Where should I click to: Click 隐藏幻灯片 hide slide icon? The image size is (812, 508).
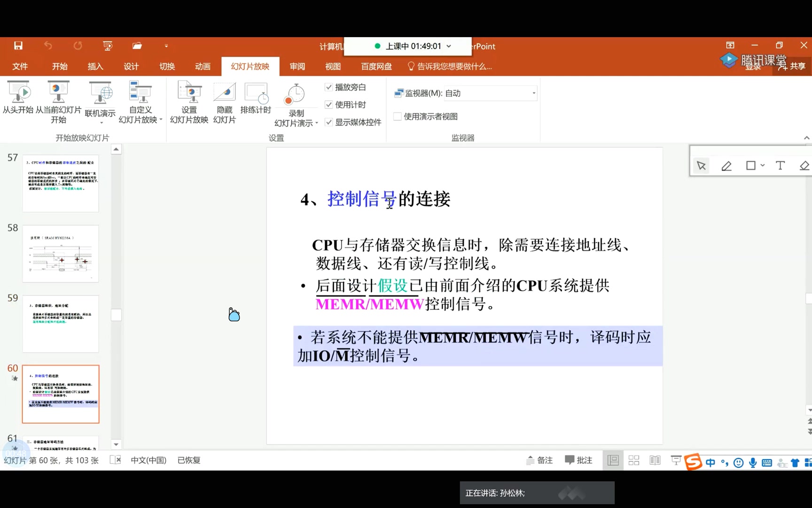pos(224,102)
